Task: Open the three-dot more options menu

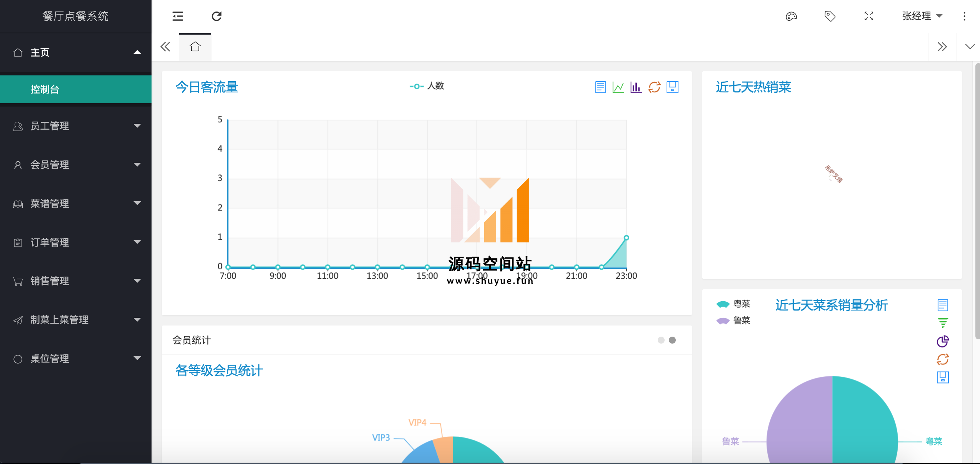Action: (x=964, y=16)
